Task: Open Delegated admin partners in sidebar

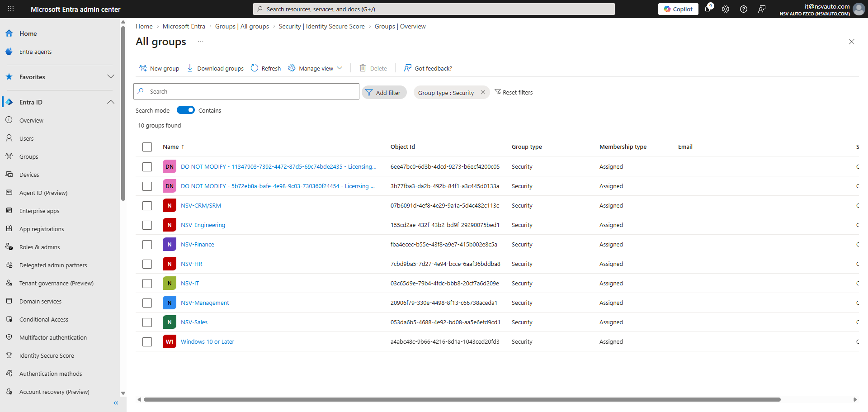Action: (x=53, y=265)
